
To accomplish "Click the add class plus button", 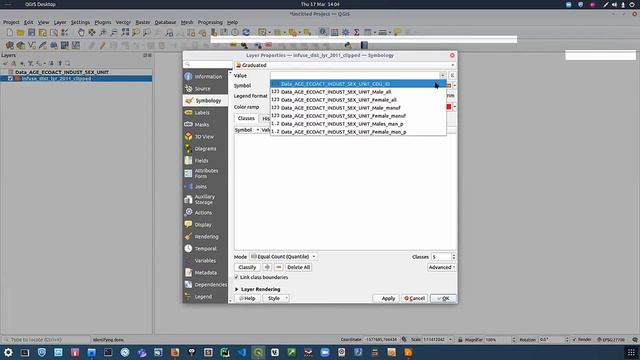I will coord(267,267).
